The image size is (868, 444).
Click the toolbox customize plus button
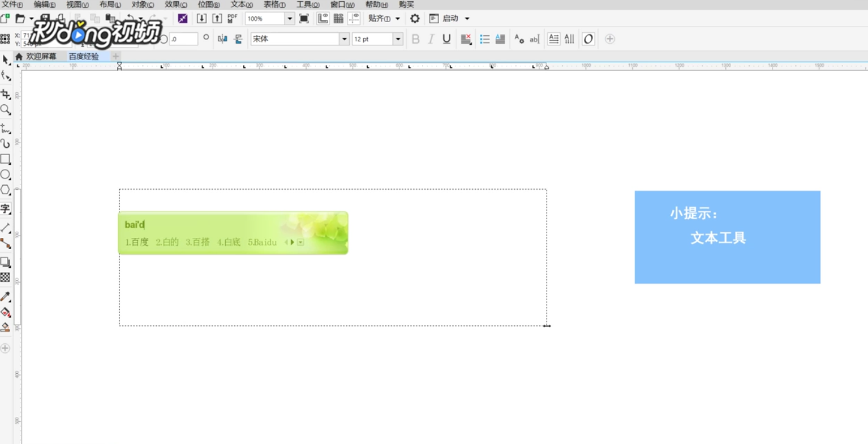pyautogui.click(x=6, y=348)
